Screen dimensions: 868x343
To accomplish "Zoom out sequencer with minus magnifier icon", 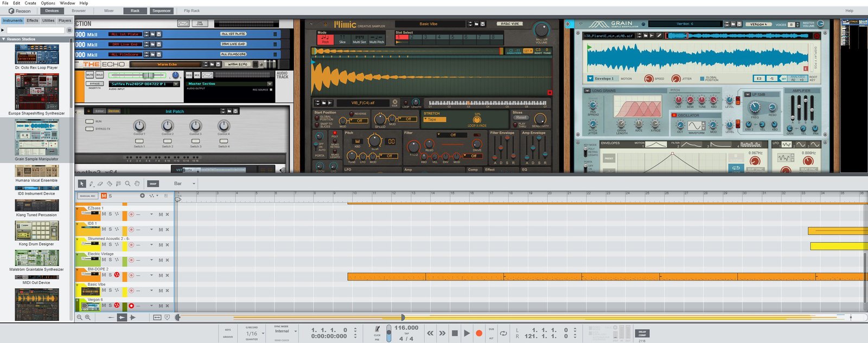I will point(80,318).
